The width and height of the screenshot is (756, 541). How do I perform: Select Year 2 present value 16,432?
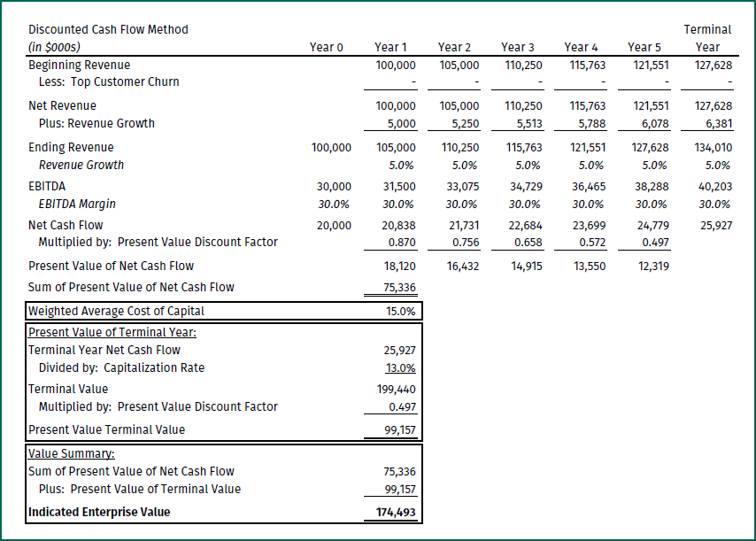tap(463, 267)
